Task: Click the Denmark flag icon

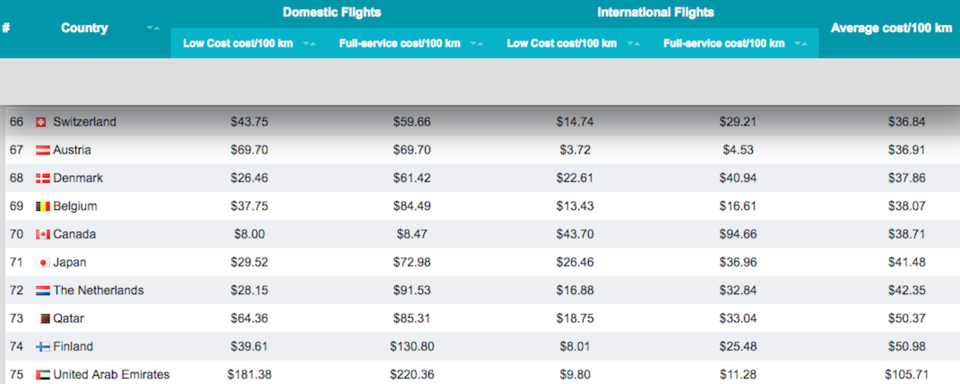Action: pyautogui.click(x=43, y=178)
